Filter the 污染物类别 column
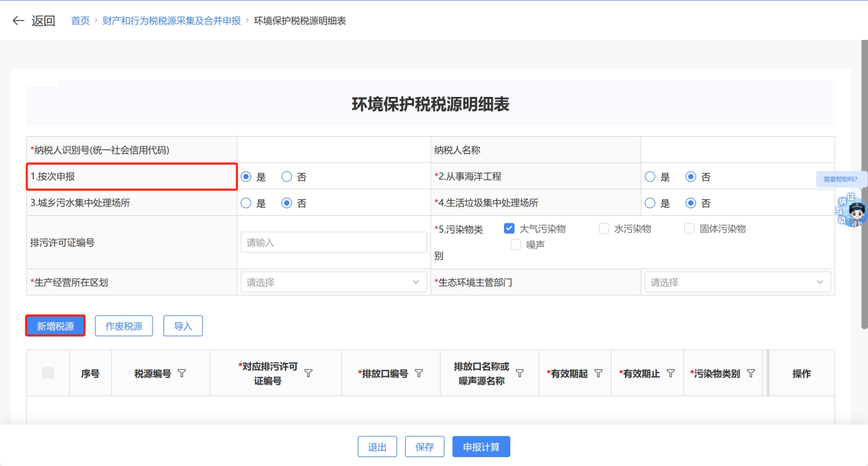Image resolution: width=868 pixels, height=466 pixels. (751, 373)
